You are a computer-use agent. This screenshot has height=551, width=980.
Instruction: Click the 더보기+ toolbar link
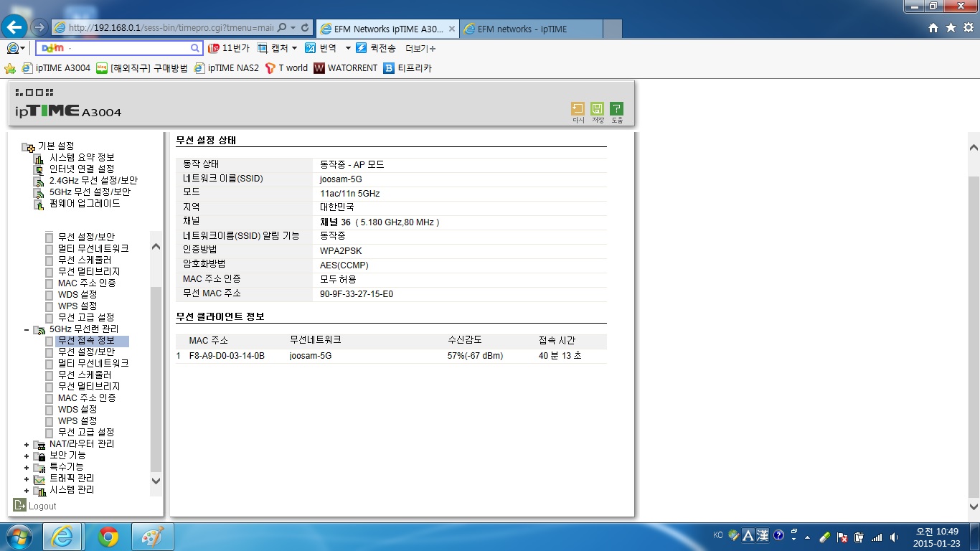[x=420, y=48]
